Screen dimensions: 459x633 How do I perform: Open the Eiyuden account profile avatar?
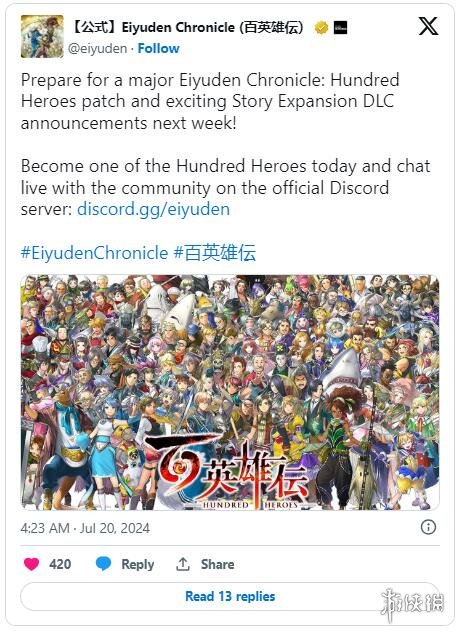point(42,36)
